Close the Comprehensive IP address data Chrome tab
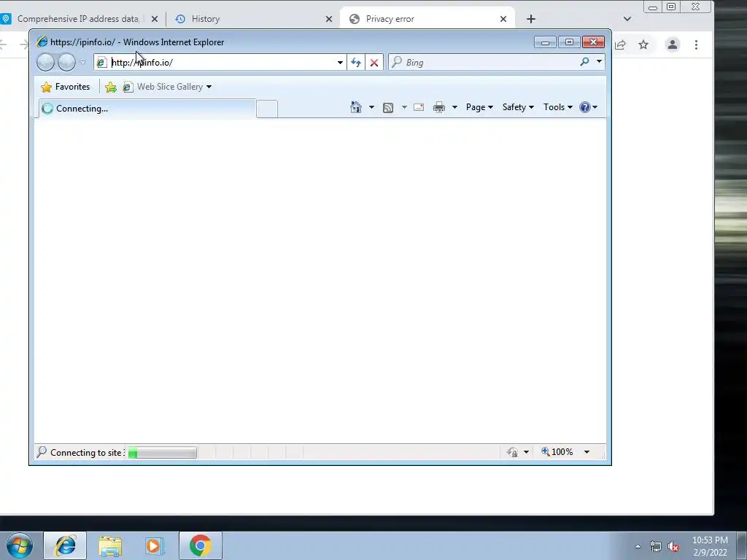The width and height of the screenshot is (747, 560). pyautogui.click(x=155, y=19)
